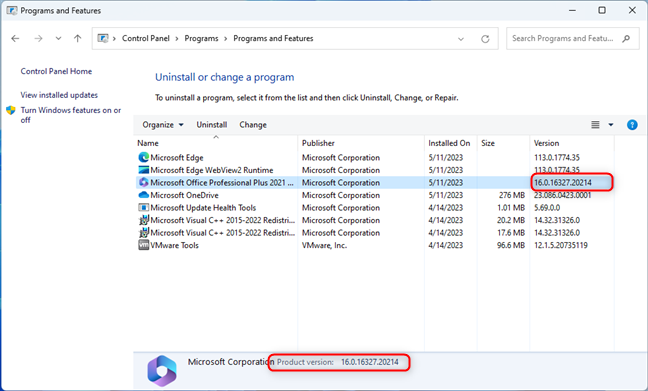The image size is (648, 391).
Task: Open help with the blue question icon
Action: click(632, 125)
